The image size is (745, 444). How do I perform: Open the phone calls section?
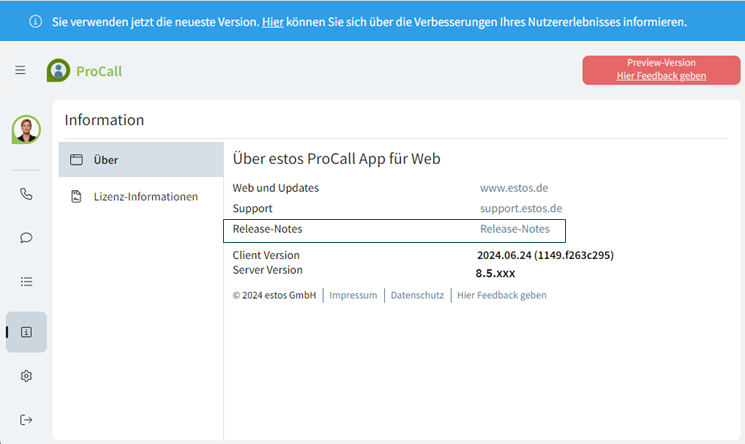(26, 194)
